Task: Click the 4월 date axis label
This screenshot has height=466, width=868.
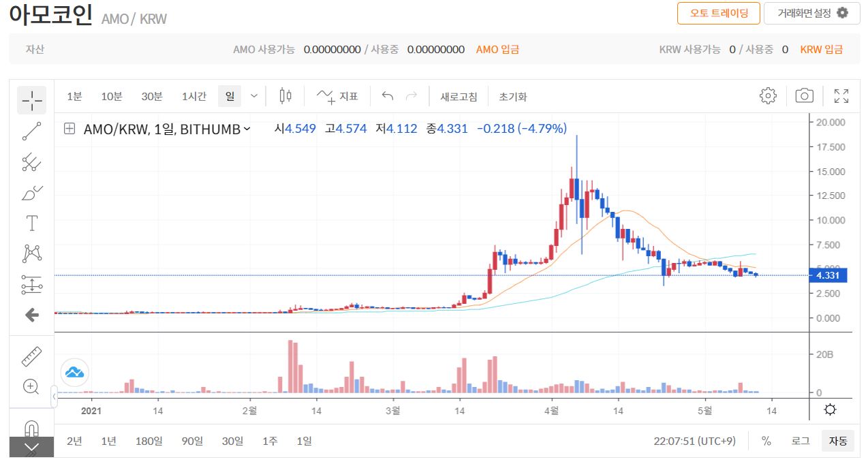Action: pyautogui.click(x=551, y=410)
